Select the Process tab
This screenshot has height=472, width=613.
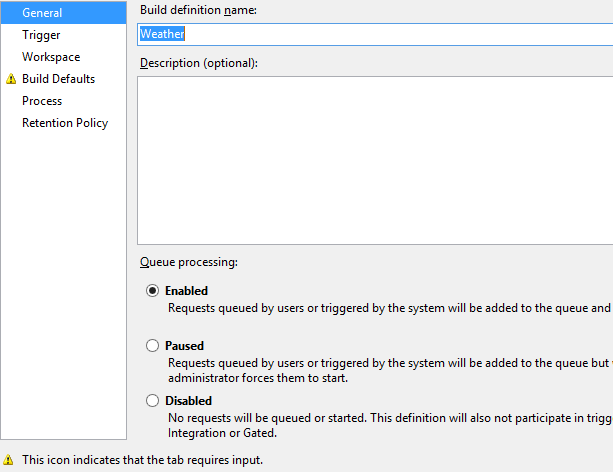point(42,101)
